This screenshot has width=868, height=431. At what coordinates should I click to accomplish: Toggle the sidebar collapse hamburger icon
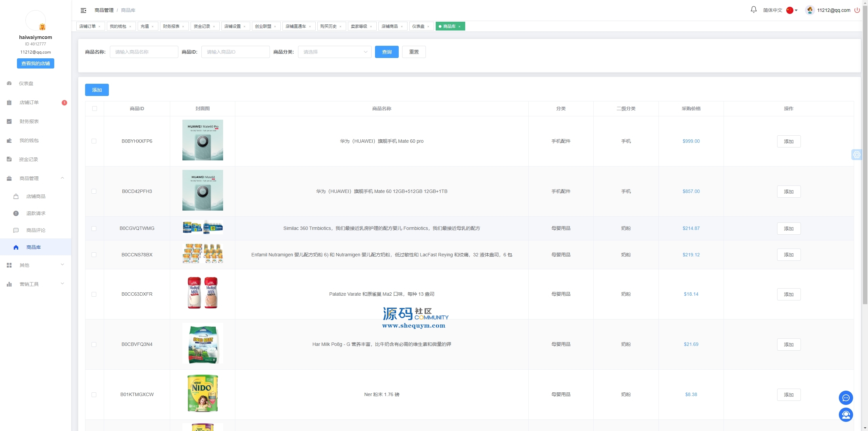coord(83,11)
